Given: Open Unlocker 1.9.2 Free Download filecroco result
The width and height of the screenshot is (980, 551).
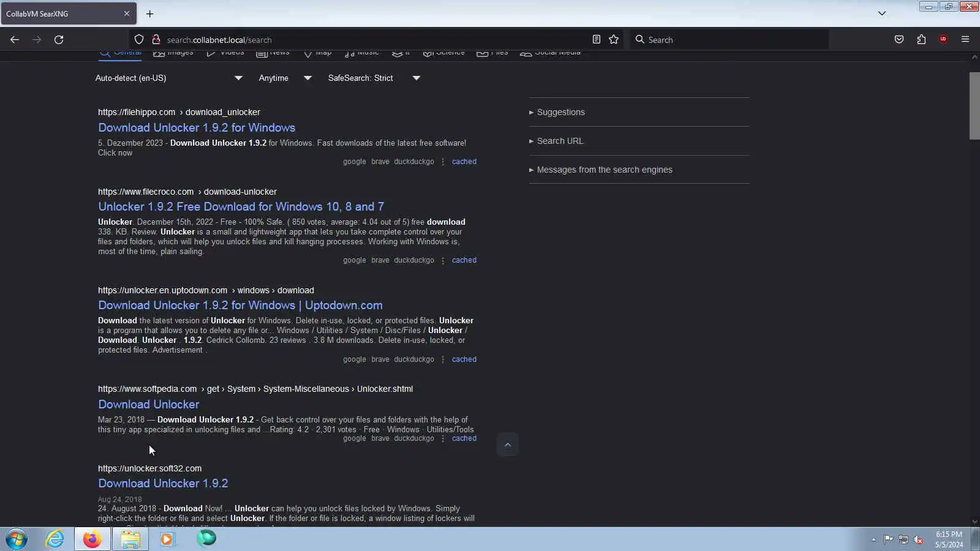Looking at the screenshot, I should [x=241, y=206].
